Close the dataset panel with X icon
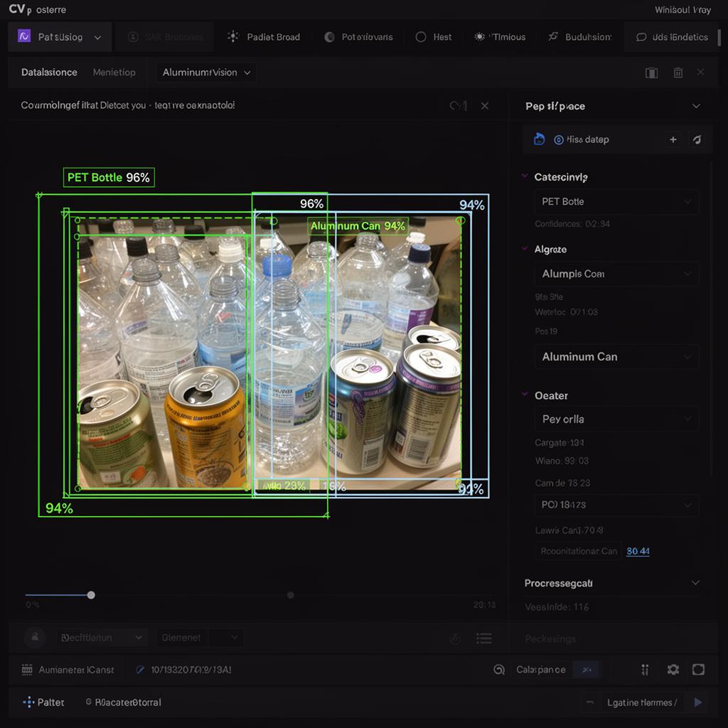The width and height of the screenshot is (728, 728). [700, 72]
